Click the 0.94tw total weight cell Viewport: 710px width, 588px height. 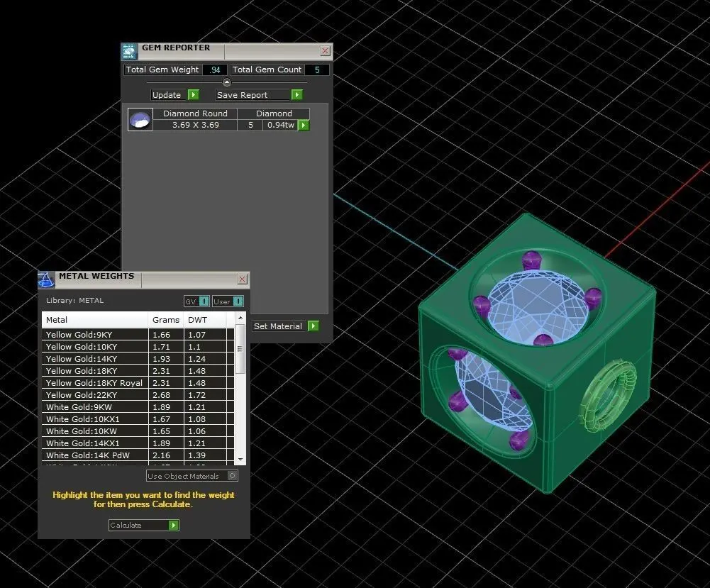click(280, 125)
